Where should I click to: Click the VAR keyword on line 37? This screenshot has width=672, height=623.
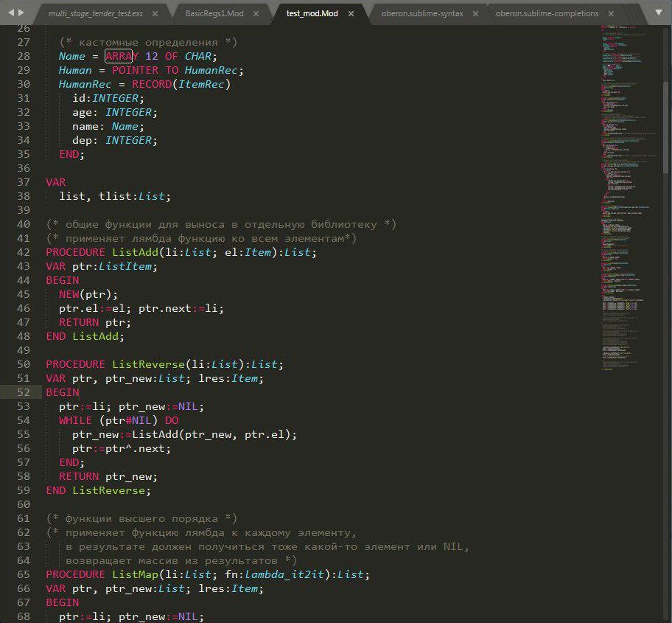[x=55, y=182]
